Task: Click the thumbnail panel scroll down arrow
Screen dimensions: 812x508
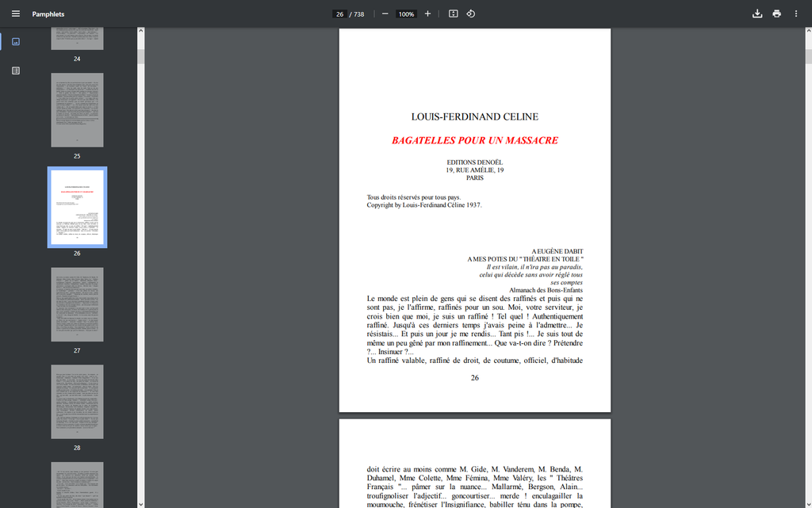Action: click(x=141, y=503)
